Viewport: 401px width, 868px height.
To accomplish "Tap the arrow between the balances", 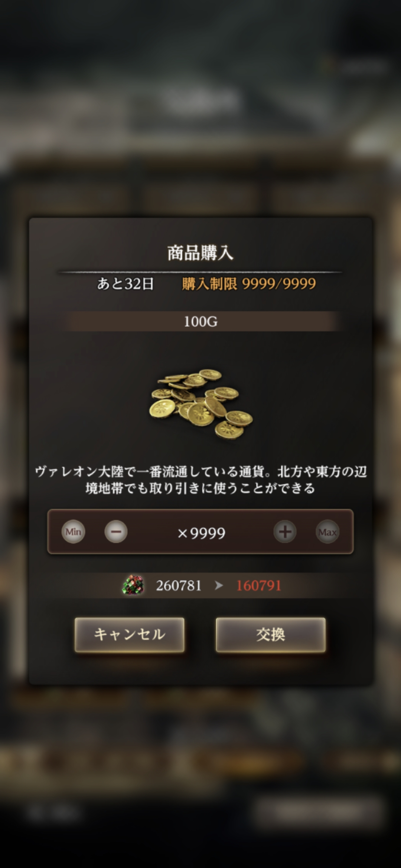I will 219,586.
